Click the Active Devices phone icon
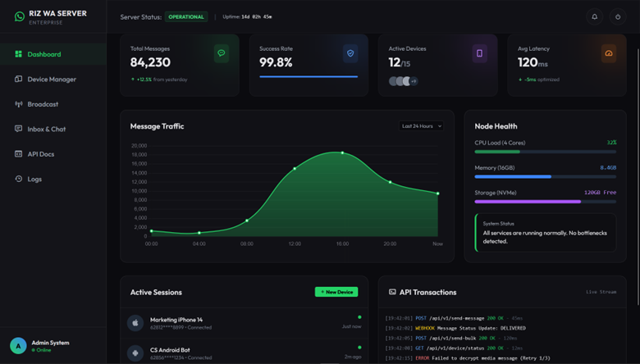Screen dimensions: 640x364 pyautogui.click(x=479, y=53)
